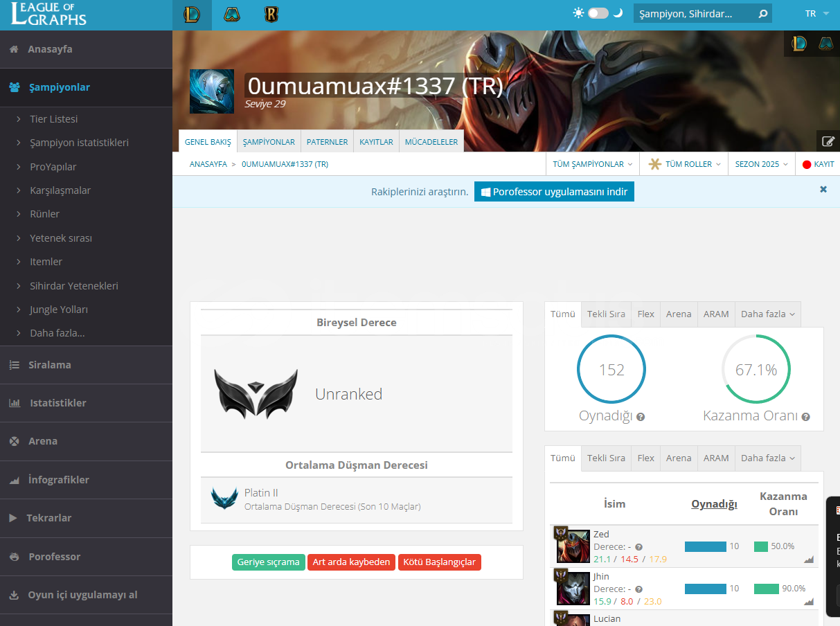840x626 pixels.
Task: Open Anasayfa in the sidebar
Action: [x=86, y=49]
